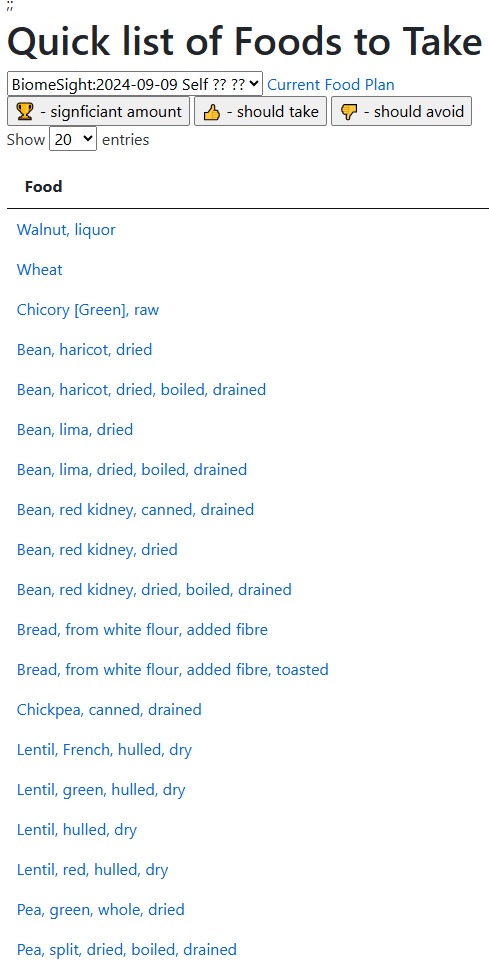The width and height of the screenshot is (489, 966).
Task: Click Bean, haricot, dried link
Action: coord(84,350)
